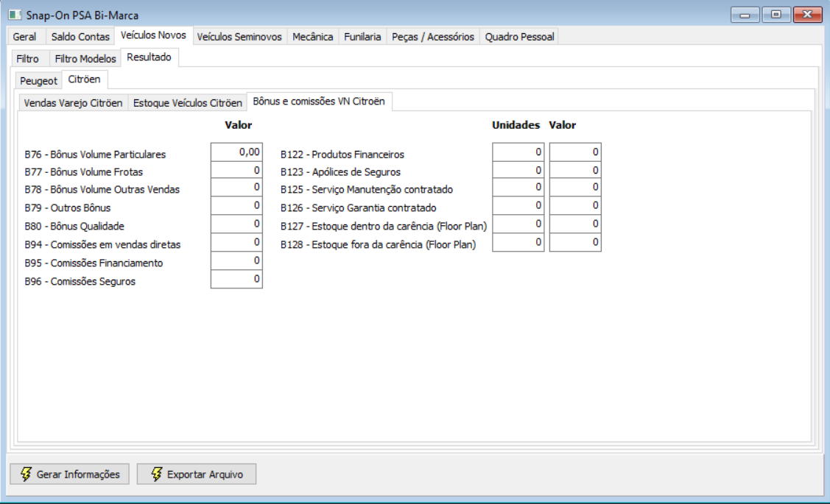Switch to the Peugeot brand tab
Image resolution: width=830 pixels, height=504 pixels.
pos(38,80)
